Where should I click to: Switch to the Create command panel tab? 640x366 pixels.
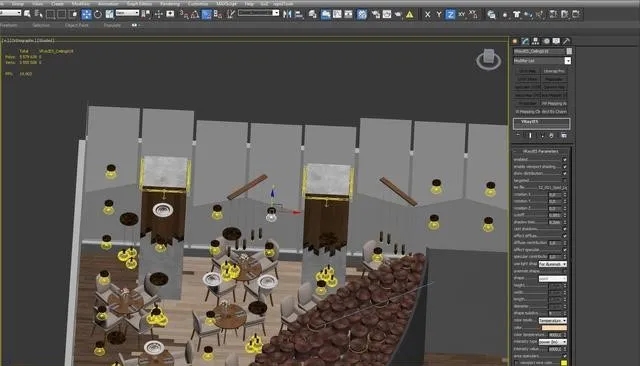coord(515,41)
